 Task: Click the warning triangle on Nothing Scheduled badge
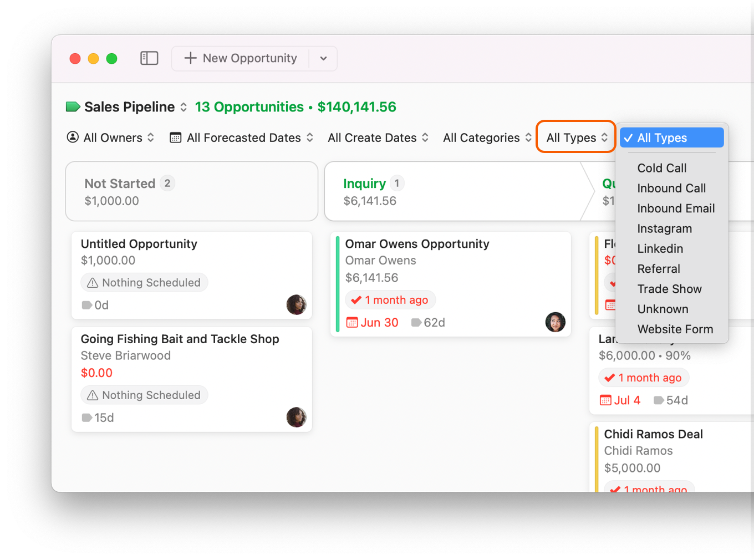pyautogui.click(x=92, y=282)
